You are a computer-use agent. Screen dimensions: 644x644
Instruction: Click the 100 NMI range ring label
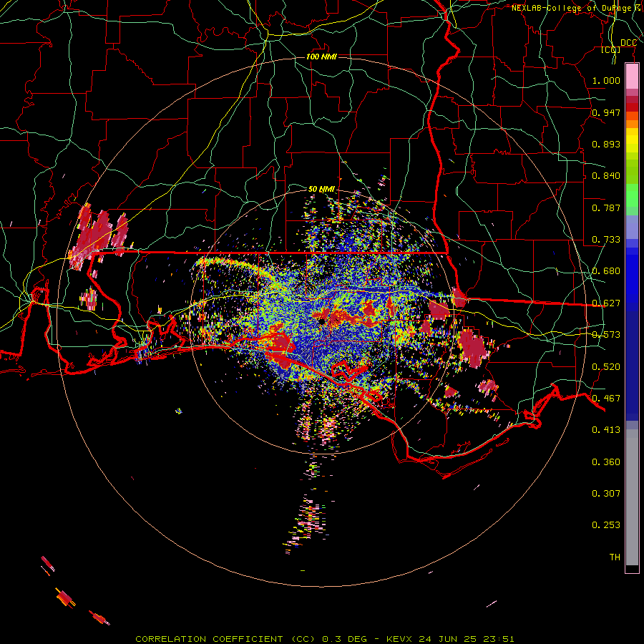(x=321, y=57)
